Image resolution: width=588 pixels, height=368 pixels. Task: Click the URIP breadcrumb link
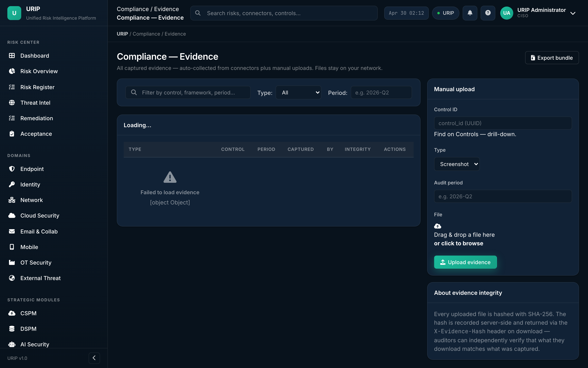(122, 34)
